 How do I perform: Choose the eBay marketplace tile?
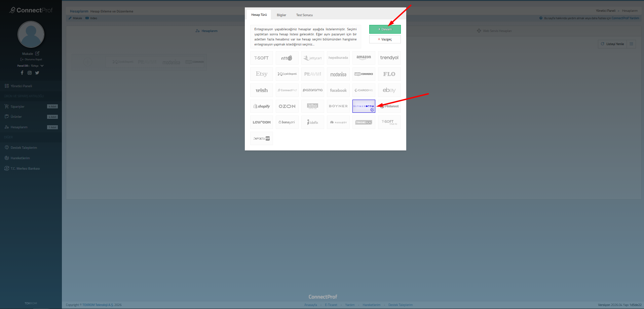(389, 90)
